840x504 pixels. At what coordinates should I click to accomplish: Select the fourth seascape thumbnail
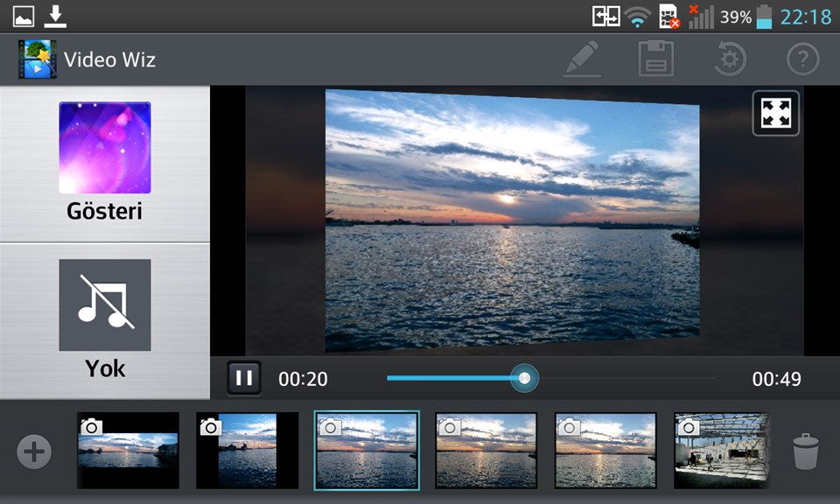pyautogui.click(x=486, y=451)
